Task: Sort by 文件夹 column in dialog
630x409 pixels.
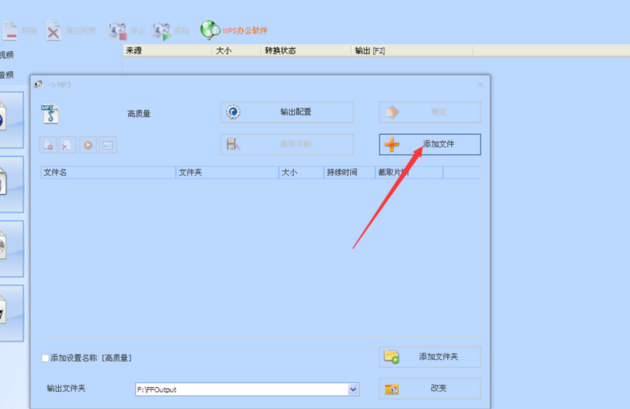Action: [x=227, y=172]
